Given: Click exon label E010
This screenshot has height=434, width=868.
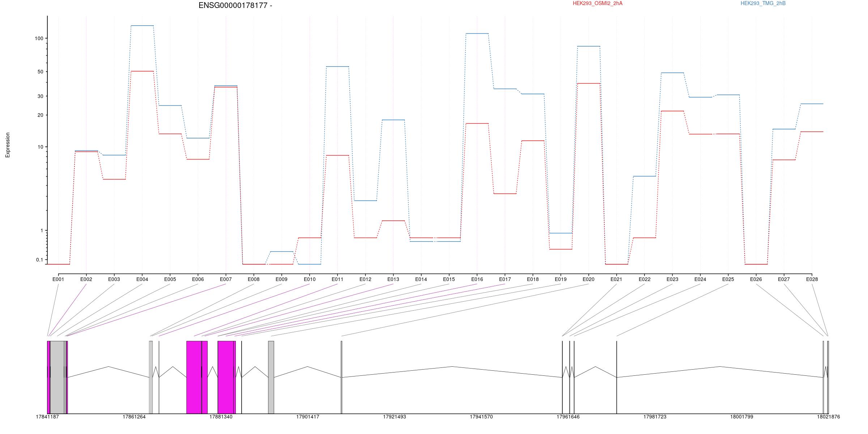Looking at the screenshot, I should [310, 279].
